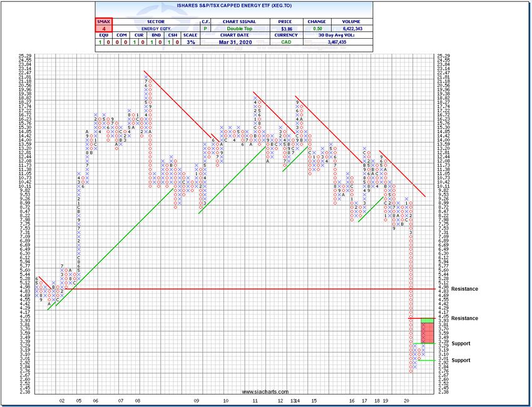Select the CUR column header
532x407 pixels.
(x=139, y=35)
